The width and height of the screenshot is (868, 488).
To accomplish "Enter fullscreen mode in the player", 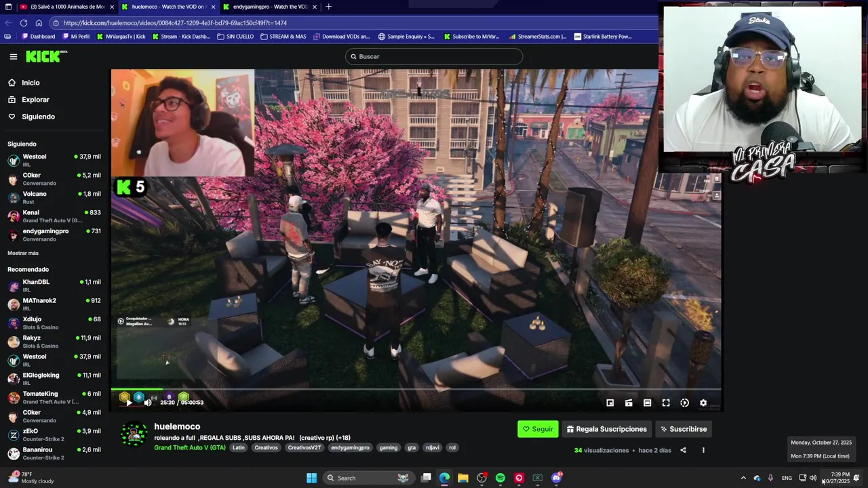I will (x=666, y=403).
